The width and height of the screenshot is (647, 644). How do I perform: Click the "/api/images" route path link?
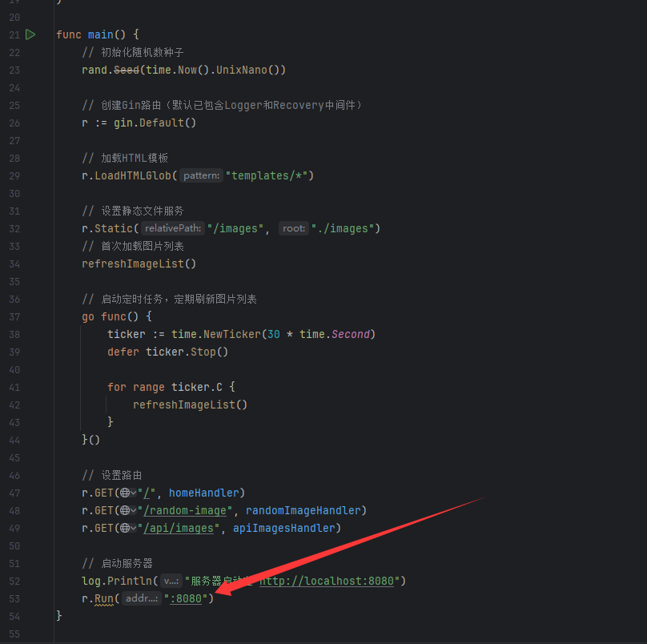point(181,528)
